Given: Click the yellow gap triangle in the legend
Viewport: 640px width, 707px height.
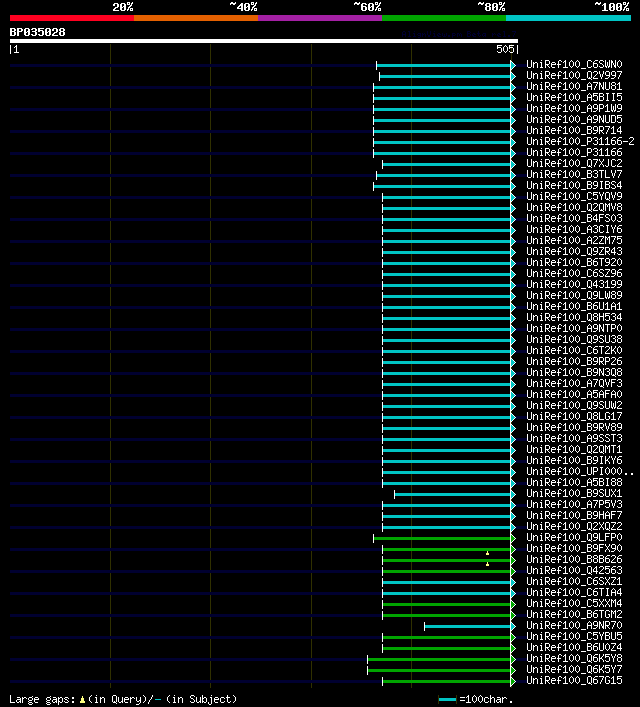Looking at the screenshot, I should (x=82, y=700).
